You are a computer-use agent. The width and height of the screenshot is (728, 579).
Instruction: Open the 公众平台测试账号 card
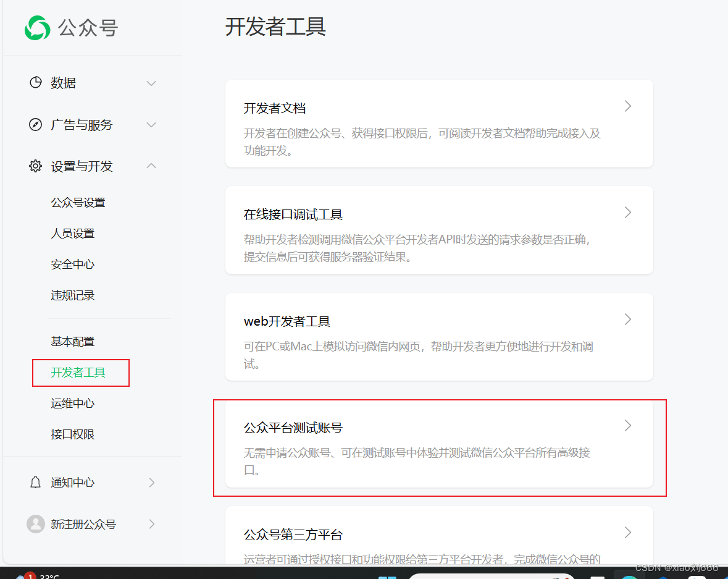click(x=439, y=445)
